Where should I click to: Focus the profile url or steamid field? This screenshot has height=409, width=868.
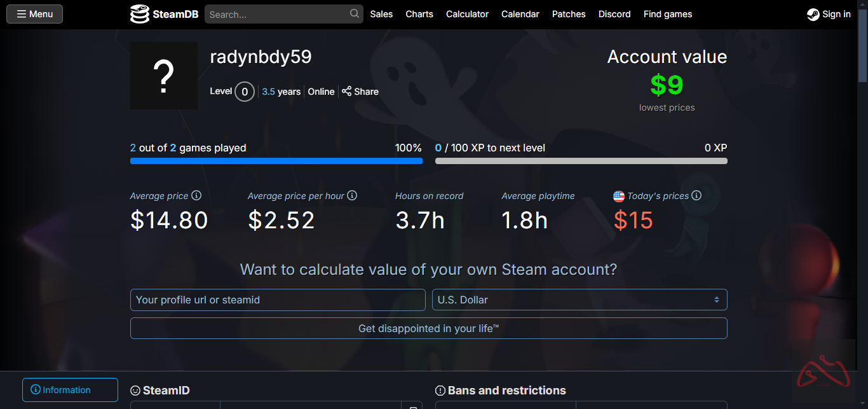coord(278,300)
